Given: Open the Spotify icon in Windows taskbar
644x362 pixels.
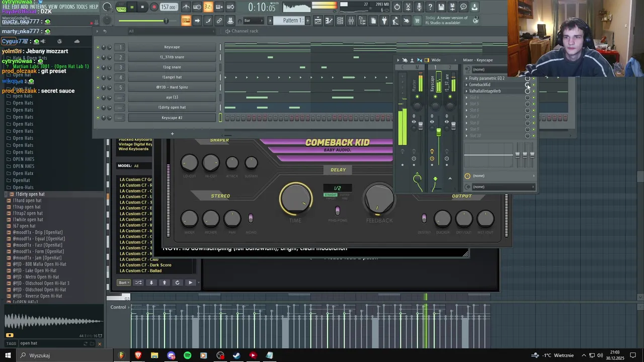Looking at the screenshot, I should pyautogui.click(x=187, y=355).
